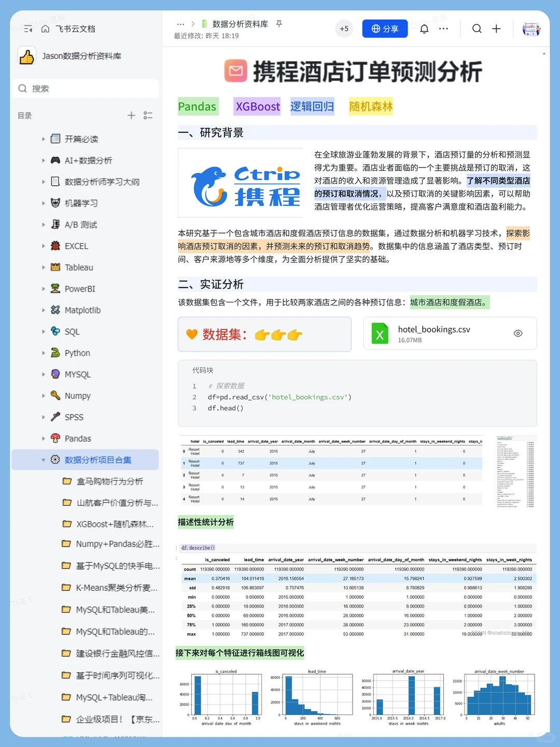Open the SQL page
The width and height of the screenshot is (560, 747).
tap(72, 331)
